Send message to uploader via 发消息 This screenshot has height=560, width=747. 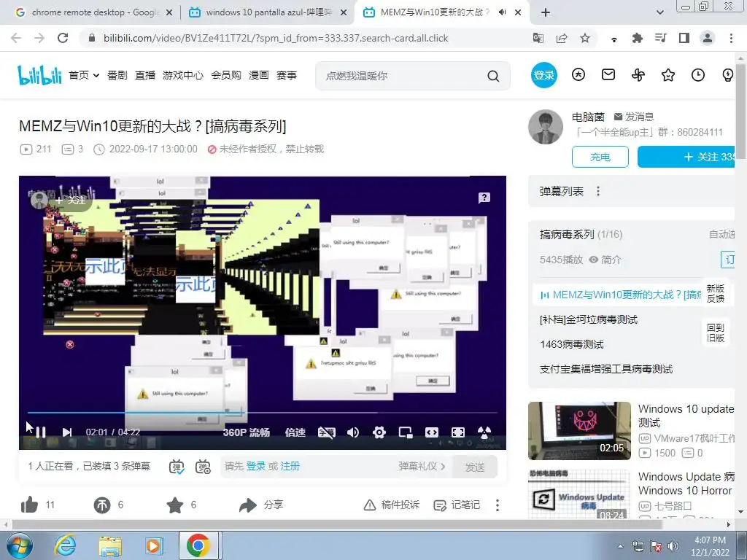[634, 117]
